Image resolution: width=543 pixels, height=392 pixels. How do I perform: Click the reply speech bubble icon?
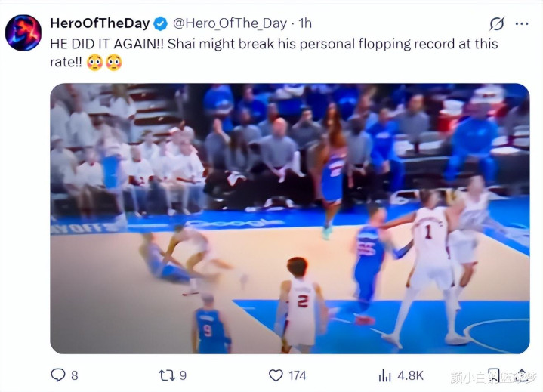coord(58,375)
